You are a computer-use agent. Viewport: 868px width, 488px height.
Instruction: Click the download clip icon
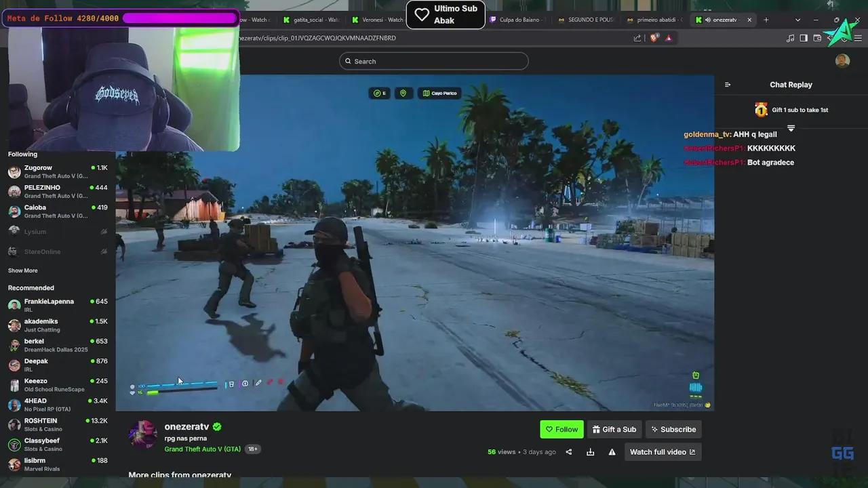pyautogui.click(x=591, y=452)
